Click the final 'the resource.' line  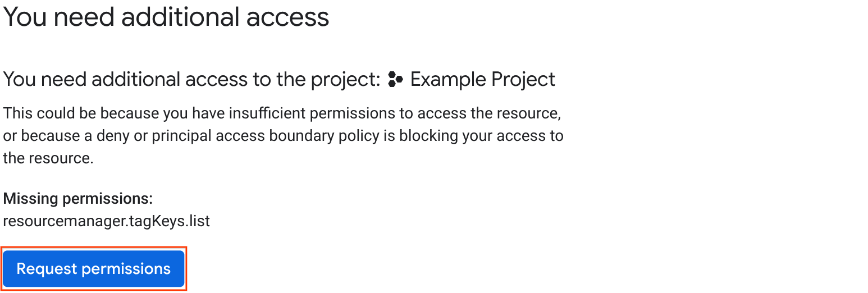coord(48,158)
